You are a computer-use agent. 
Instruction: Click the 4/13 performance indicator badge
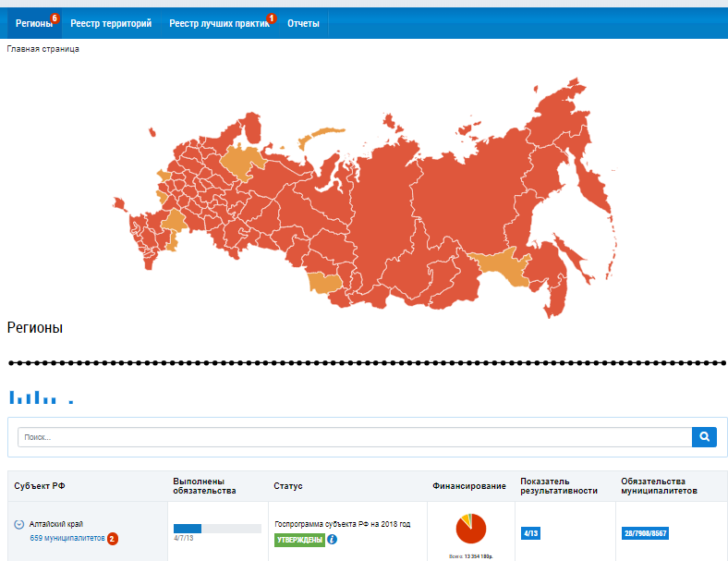531,534
